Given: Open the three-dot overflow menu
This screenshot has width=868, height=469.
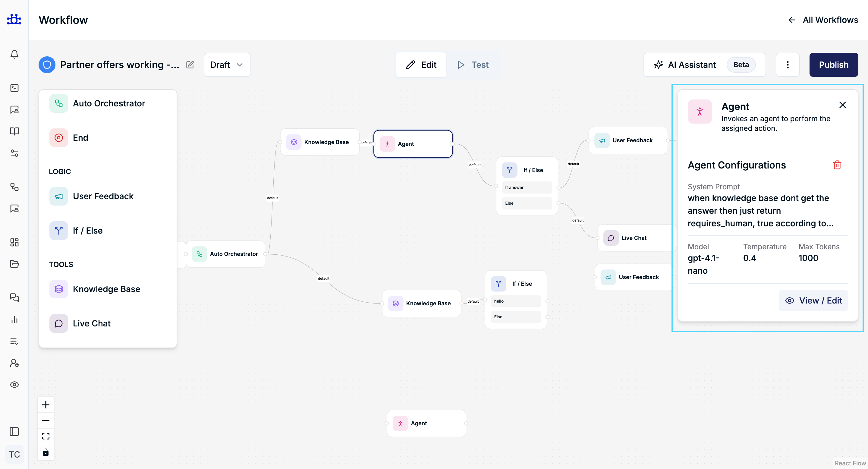Looking at the screenshot, I should [788, 65].
